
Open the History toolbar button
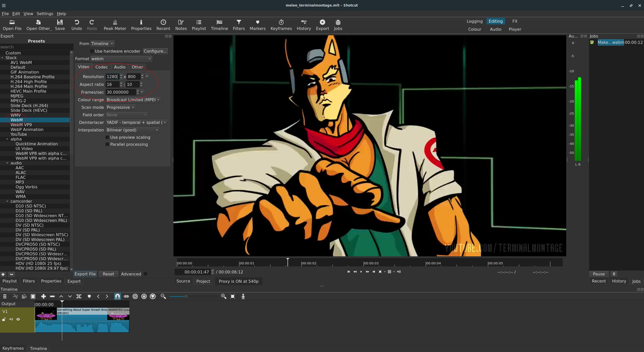click(304, 25)
